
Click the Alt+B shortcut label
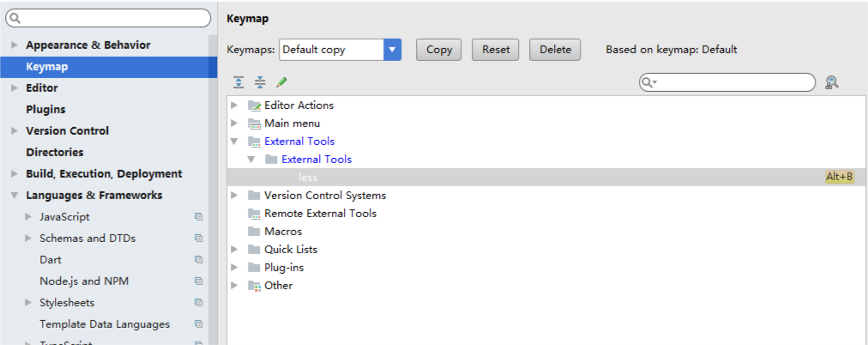pyautogui.click(x=839, y=177)
